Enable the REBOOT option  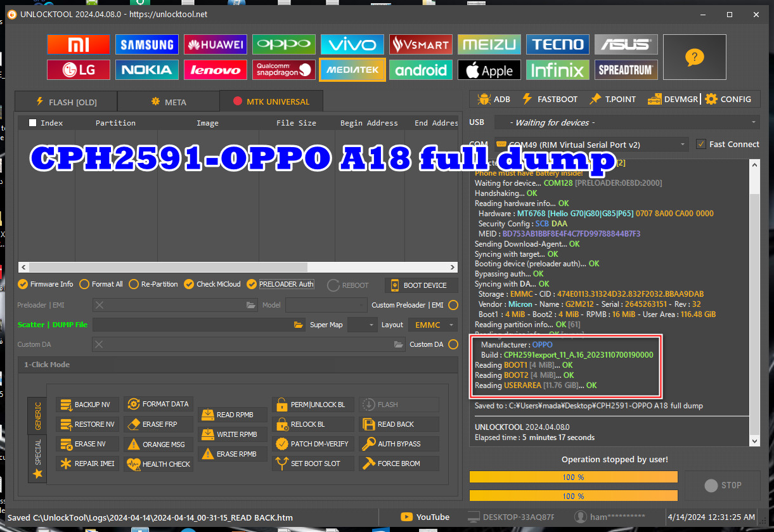click(348, 285)
